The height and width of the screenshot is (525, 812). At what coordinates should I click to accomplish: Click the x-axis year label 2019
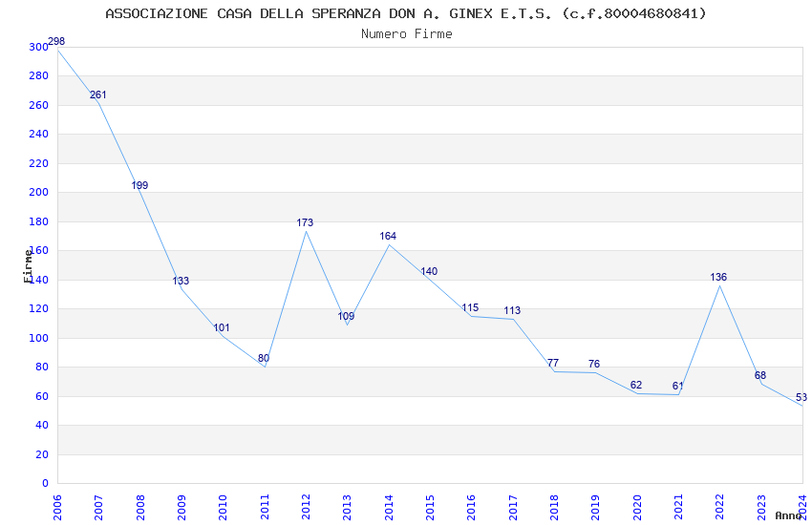(x=595, y=508)
